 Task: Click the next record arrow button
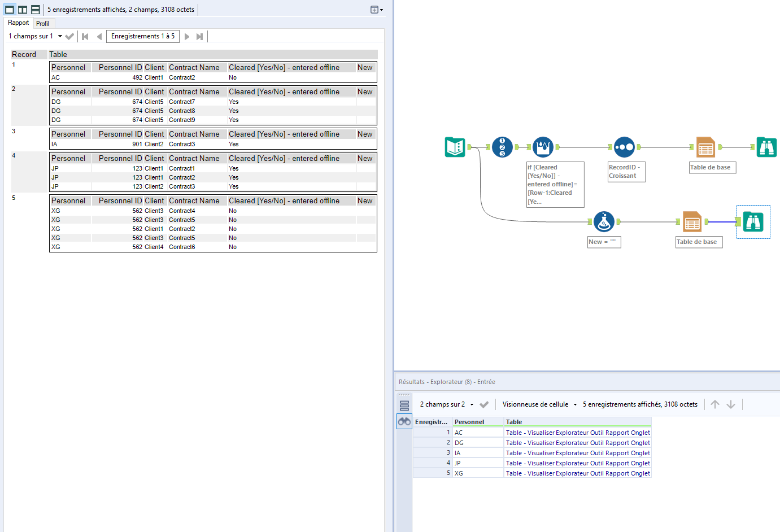[x=186, y=36]
